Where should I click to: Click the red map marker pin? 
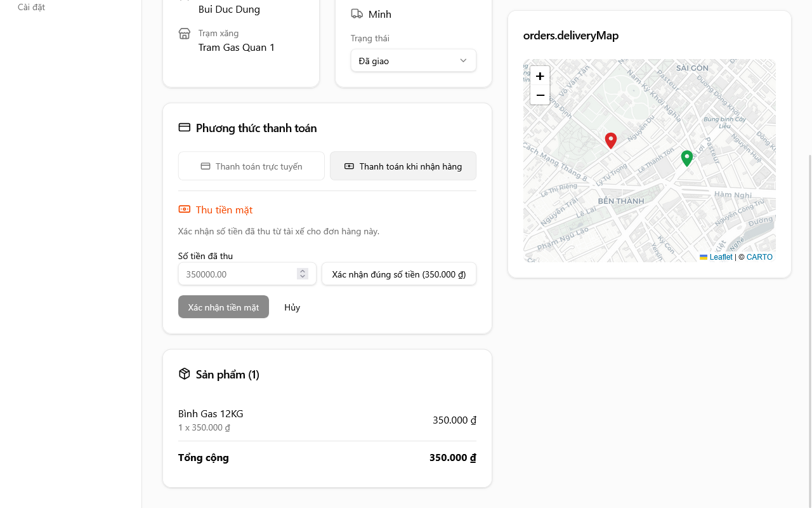[x=610, y=140]
